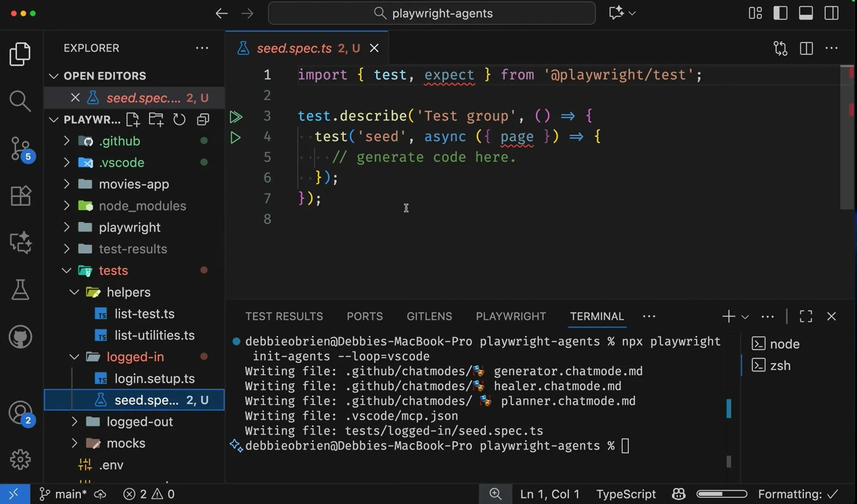
Task: Go to line via Ln 1, Col 1
Action: click(550, 494)
